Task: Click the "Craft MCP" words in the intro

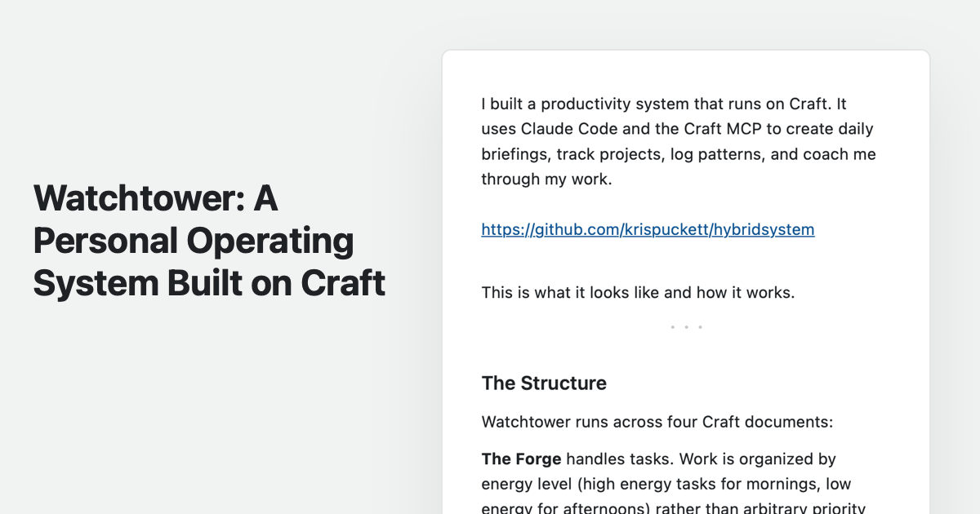Action: point(746,129)
